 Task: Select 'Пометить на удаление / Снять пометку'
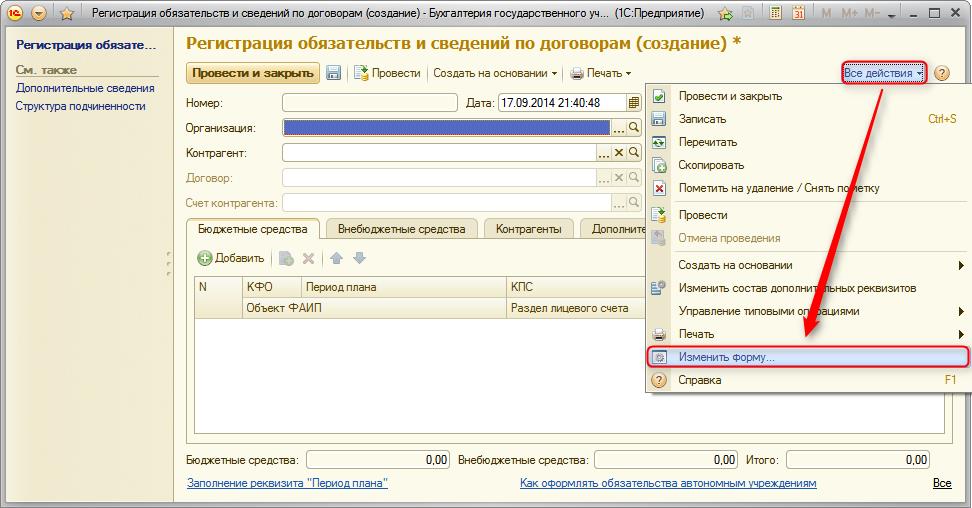(808, 188)
